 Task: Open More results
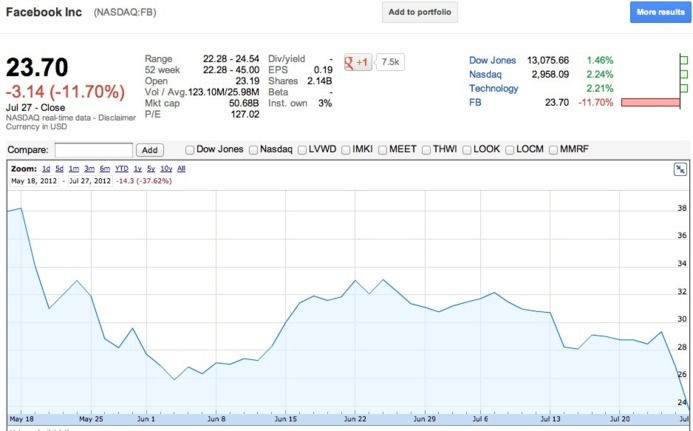(660, 12)
